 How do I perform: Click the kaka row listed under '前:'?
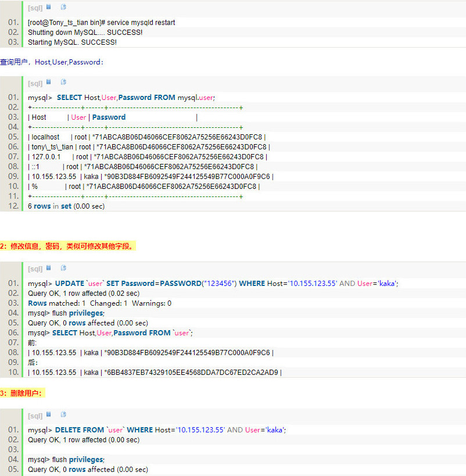pos(151,352)
